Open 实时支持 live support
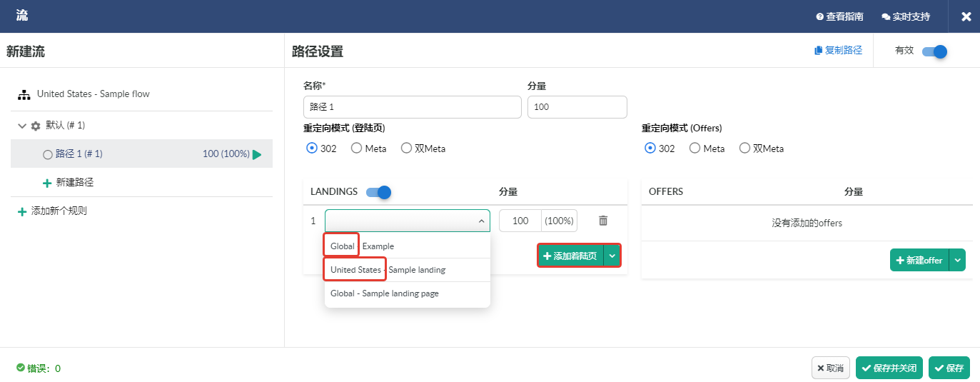This screenshot has width=980, height=382. point(906,16)
